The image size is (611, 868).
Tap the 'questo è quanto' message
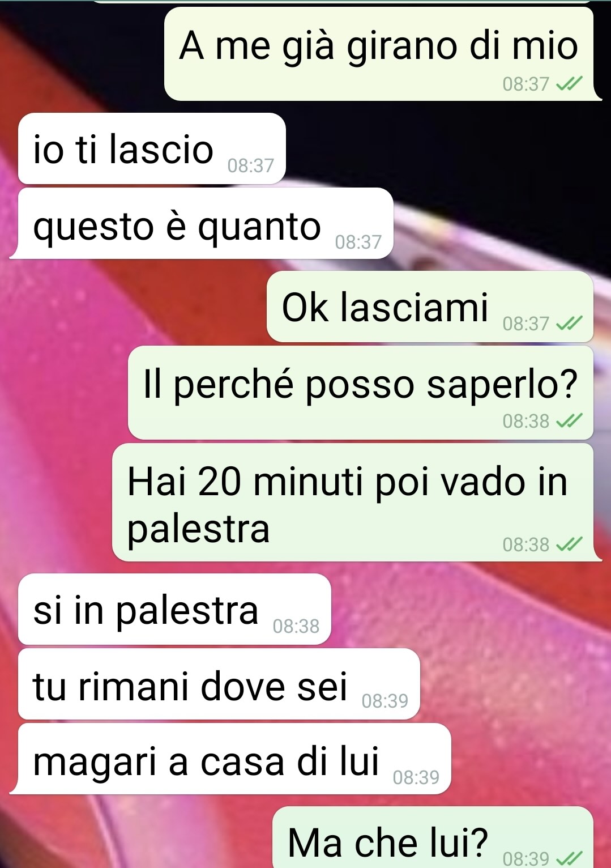206,223
